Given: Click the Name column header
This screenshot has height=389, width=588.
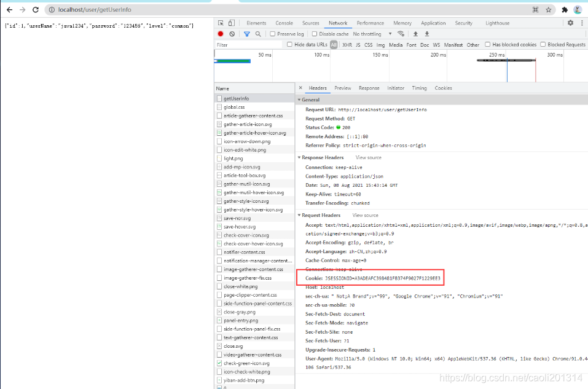Looking at the screenshot, I should 254,88.
